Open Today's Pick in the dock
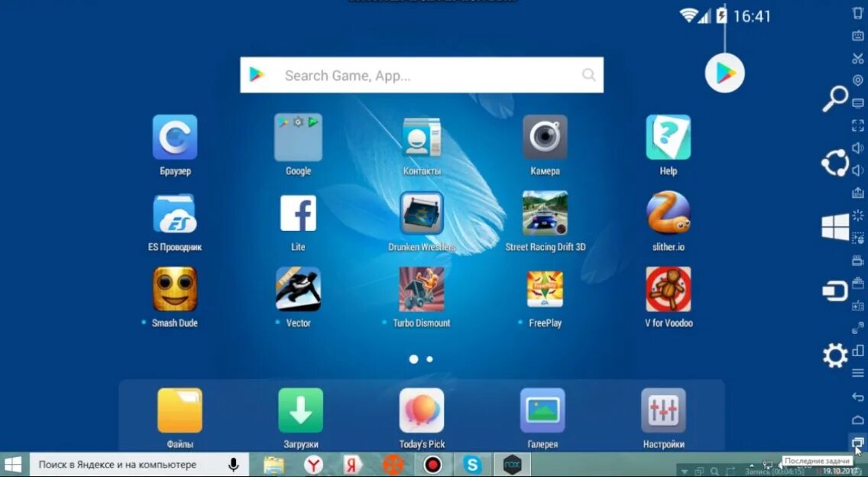The image size is (868, 477). point(421,410)
